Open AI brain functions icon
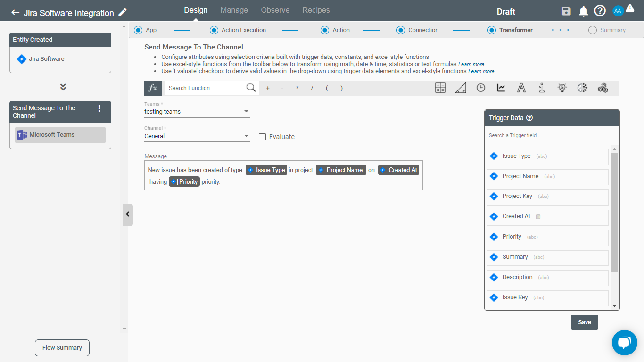Screen dimensions: 644x362 [582, 88]
